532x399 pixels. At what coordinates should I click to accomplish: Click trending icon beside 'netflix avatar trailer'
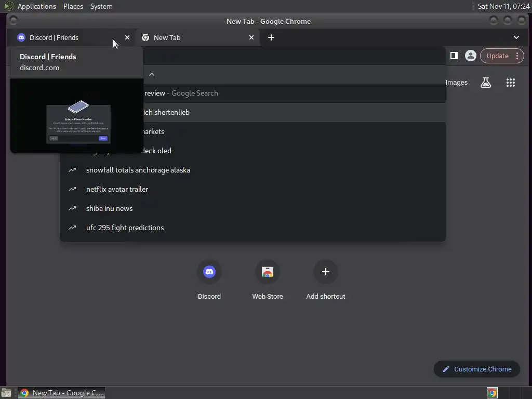72,189
